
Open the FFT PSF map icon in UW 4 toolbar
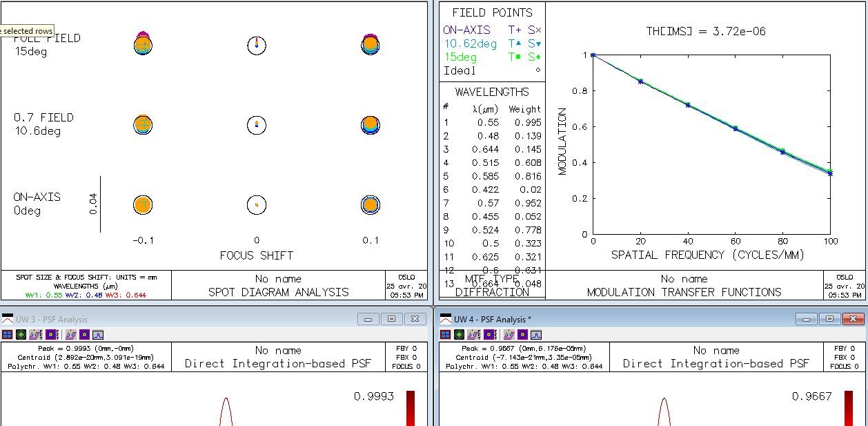[x=491, y=335]
